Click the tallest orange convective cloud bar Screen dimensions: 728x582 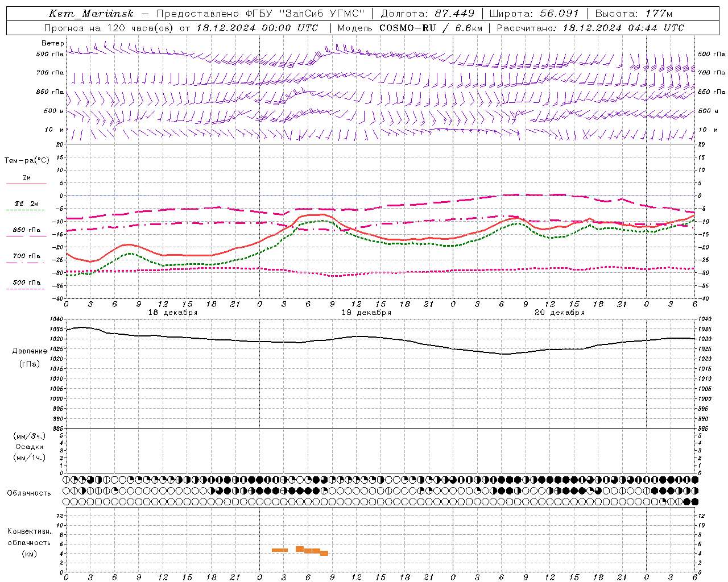click(300, 549)
